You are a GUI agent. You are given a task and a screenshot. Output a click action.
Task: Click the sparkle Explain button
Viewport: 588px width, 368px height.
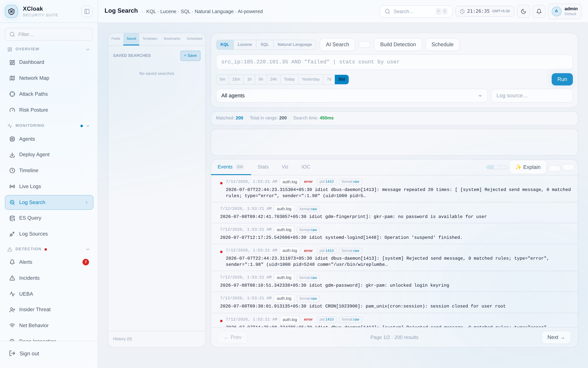(x=528, y=167)
